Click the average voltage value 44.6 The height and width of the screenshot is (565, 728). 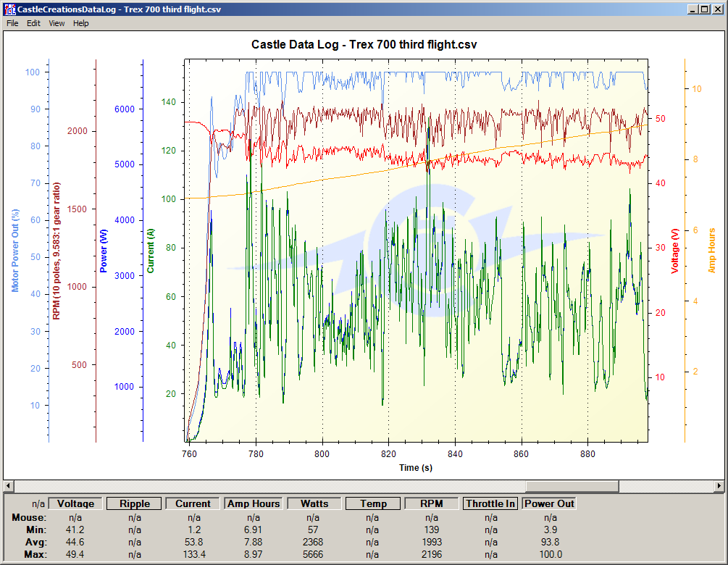click(75, 542)
